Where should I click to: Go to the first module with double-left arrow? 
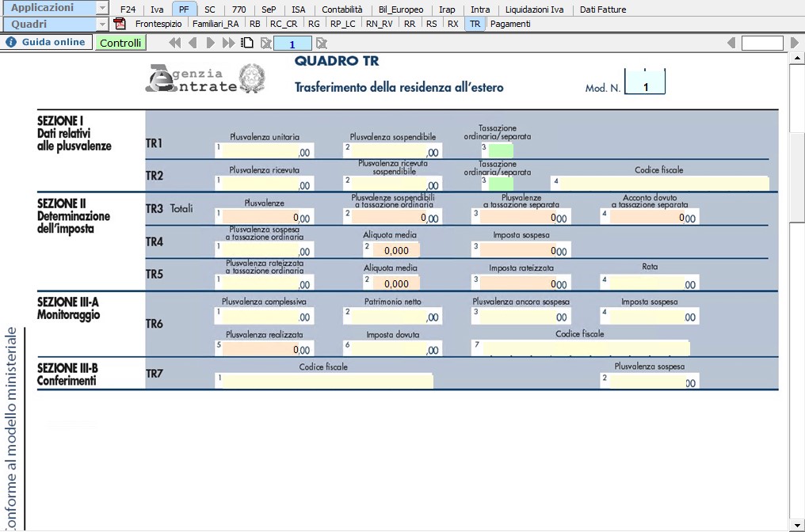[x=175, y=43]
